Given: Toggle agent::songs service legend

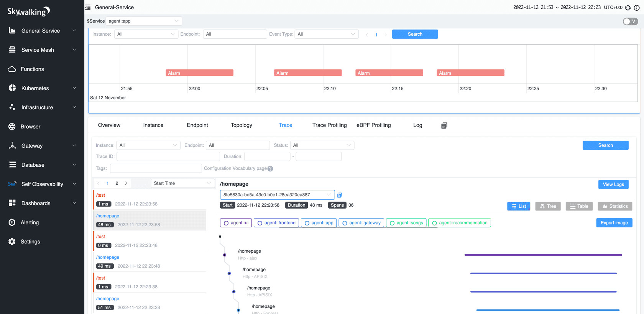Looking at the screenshot, I should point(406,223).
